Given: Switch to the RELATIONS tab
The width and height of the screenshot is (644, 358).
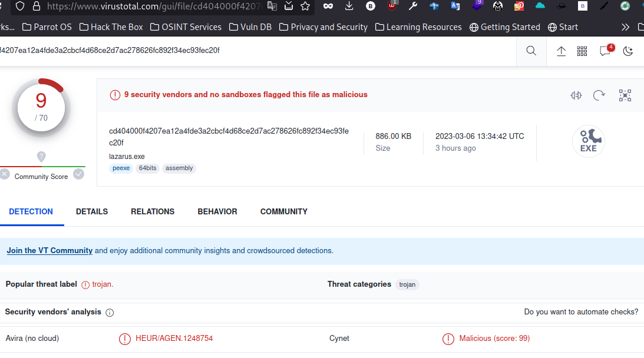Looking at the screenshot, I should coord(153,212).
